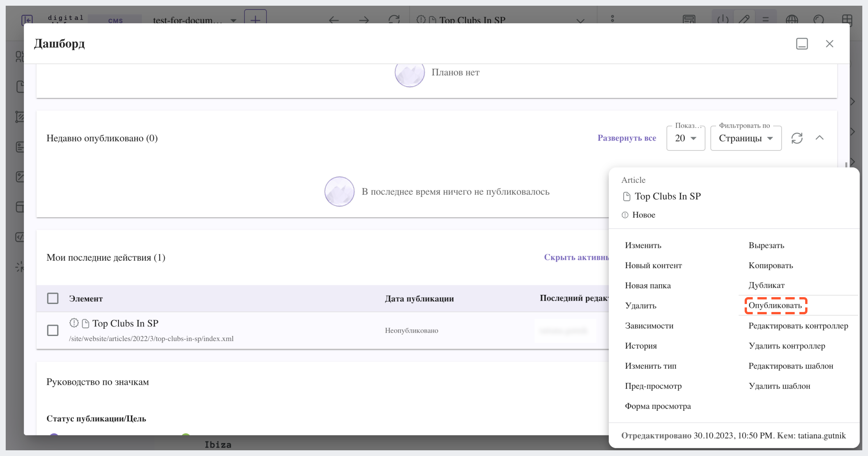Viewport: 868px width, 456px height.
Task: Click the Неопубликовано cell
Action: 412,331
